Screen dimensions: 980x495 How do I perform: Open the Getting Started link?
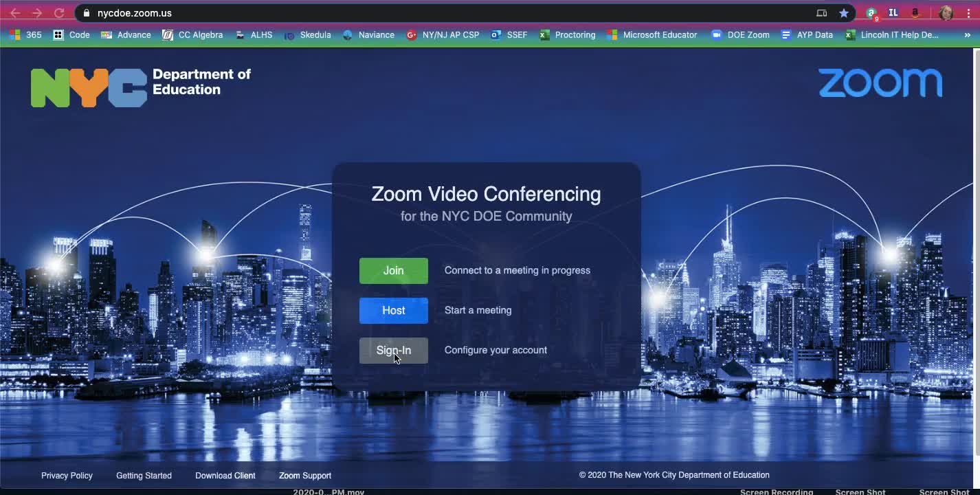click(x=144, y=476)
